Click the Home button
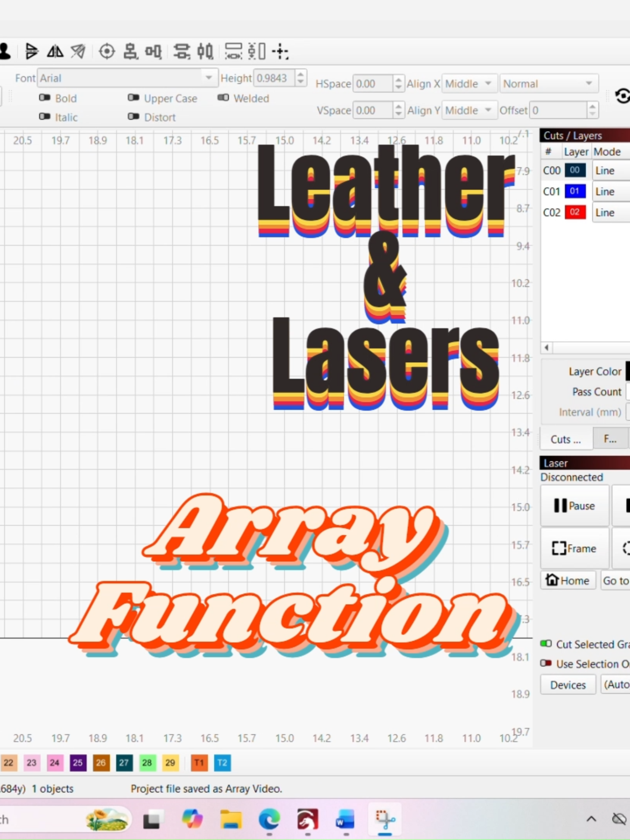Image resolution: width=630 pixels, height=840 pixels. [568, 580]
